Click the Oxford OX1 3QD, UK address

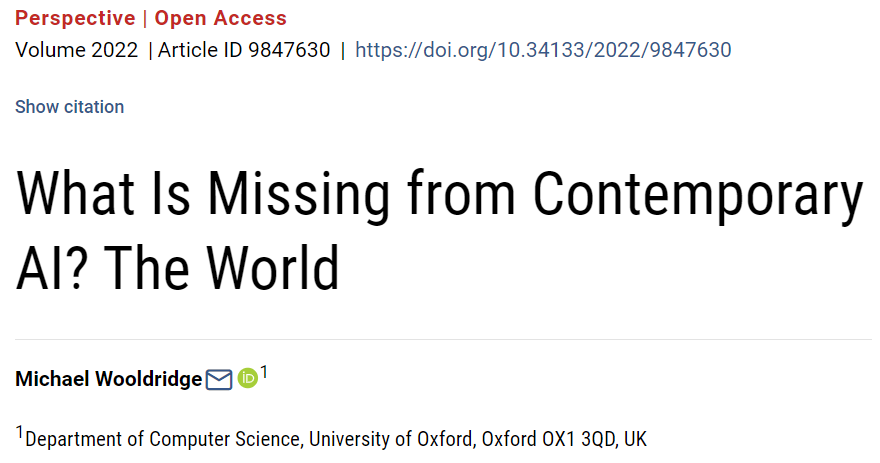[565, 439]
